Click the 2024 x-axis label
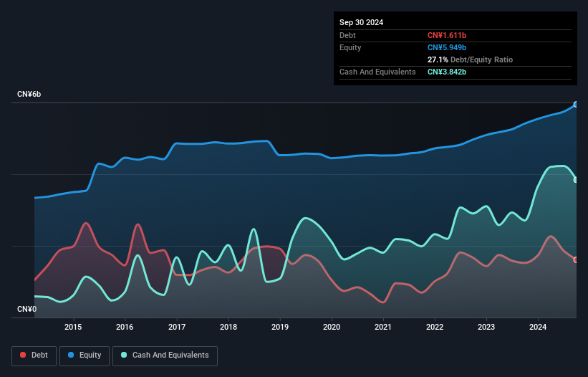This screenshot has height=377, width=588. click(538, 327)
